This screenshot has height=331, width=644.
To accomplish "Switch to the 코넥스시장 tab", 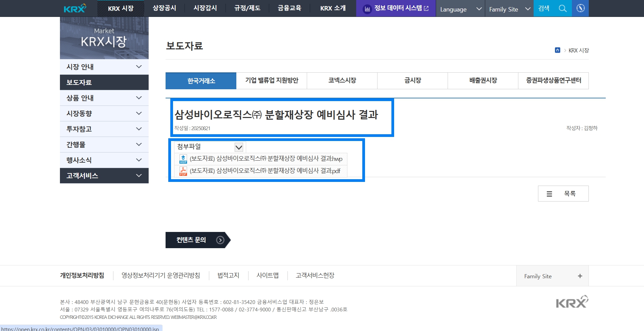I will click(342, 81).
